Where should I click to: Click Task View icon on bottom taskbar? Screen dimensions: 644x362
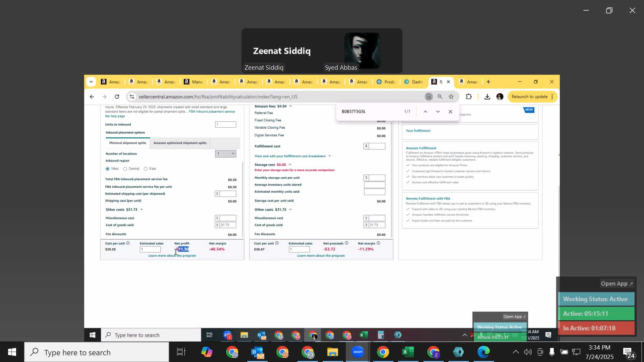pos(181,352)
